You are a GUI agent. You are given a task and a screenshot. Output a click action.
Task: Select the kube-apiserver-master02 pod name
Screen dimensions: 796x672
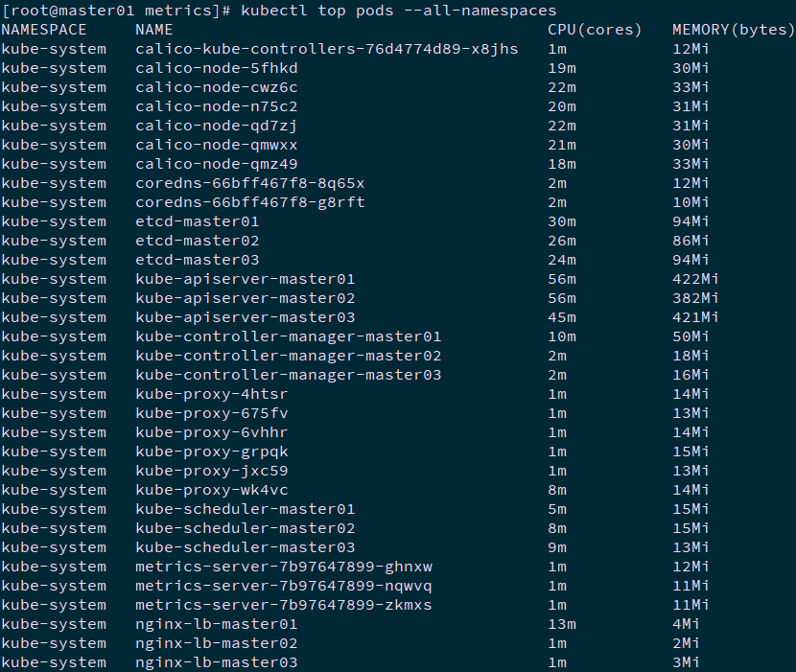coord(245,298)
